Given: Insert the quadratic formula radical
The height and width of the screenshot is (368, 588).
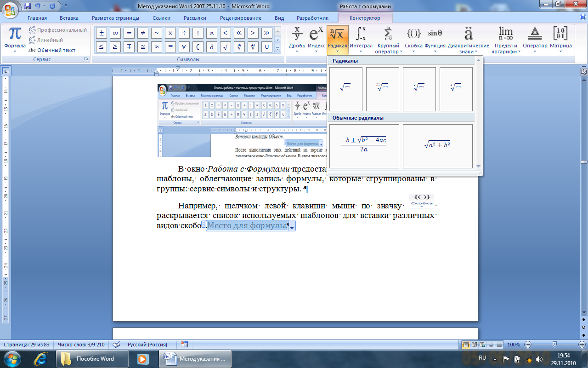Looking at the screenshot, I should 364,146.
